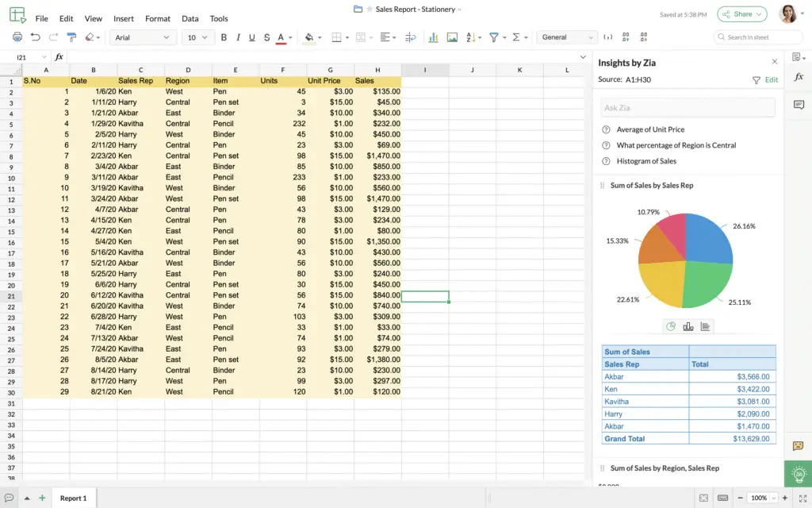The height and width of the screenshot is (508, 812).
Task: Click the Share button
Action: tap(742, 14)
